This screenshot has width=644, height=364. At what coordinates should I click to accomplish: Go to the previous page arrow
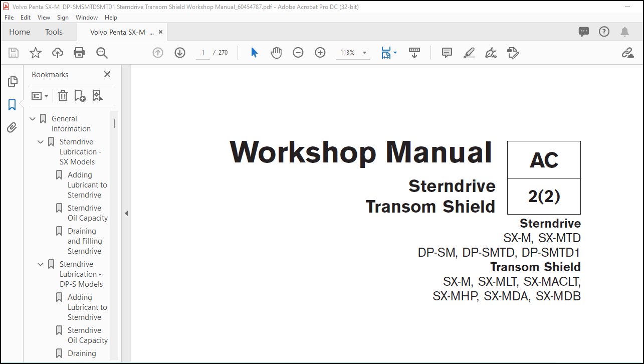point(158,53)
